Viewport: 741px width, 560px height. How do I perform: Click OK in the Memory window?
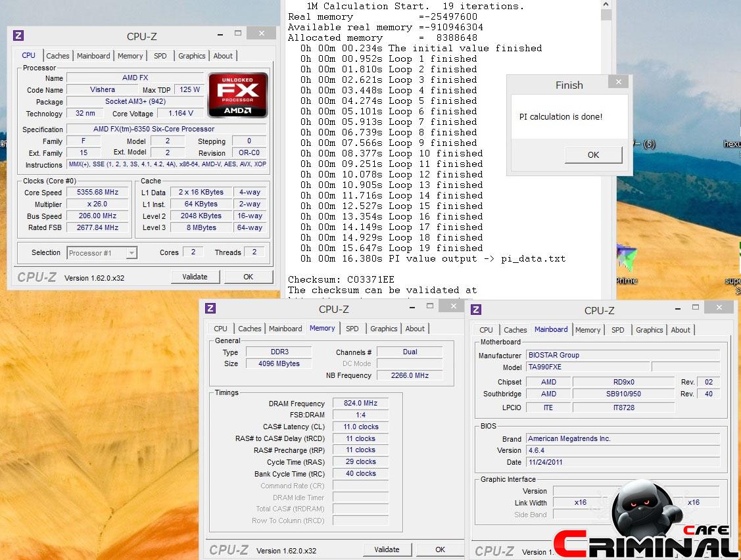pos(440,549)
